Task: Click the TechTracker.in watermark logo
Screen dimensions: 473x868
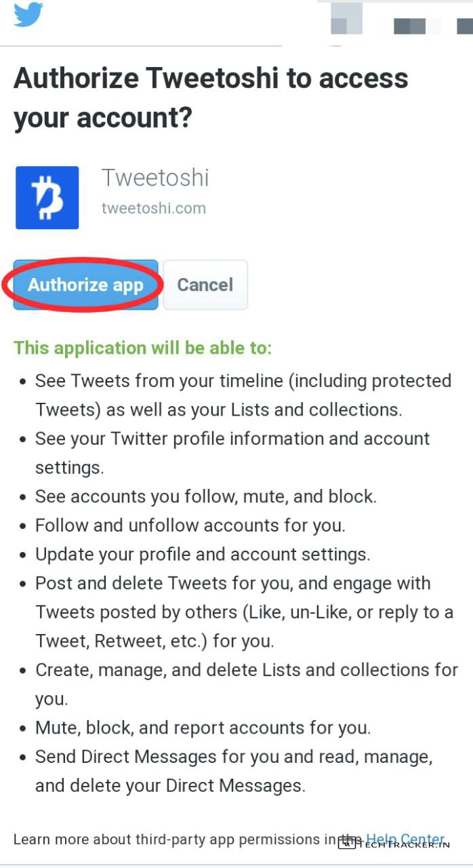Action: (394, 844)
